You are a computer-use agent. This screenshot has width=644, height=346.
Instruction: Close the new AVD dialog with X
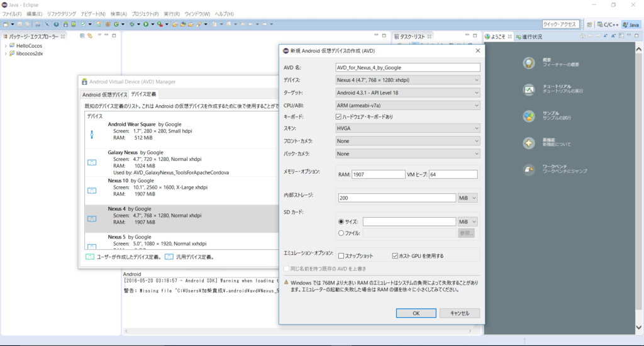click(478, 50)
